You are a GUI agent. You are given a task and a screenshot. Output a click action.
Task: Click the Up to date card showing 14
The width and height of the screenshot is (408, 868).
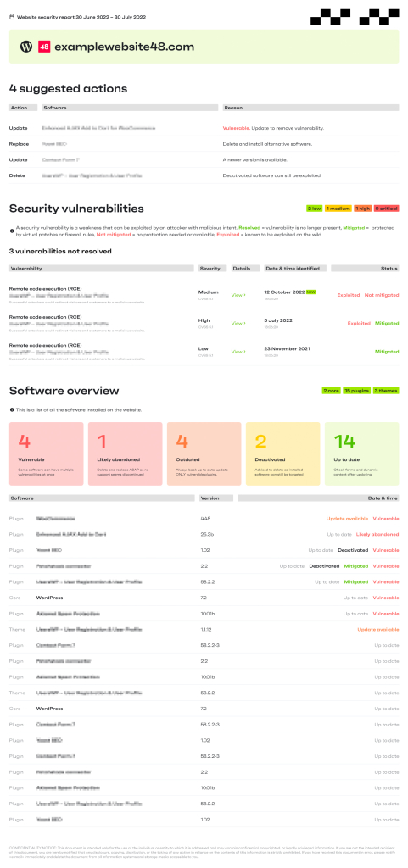click(x=361, y=454)
